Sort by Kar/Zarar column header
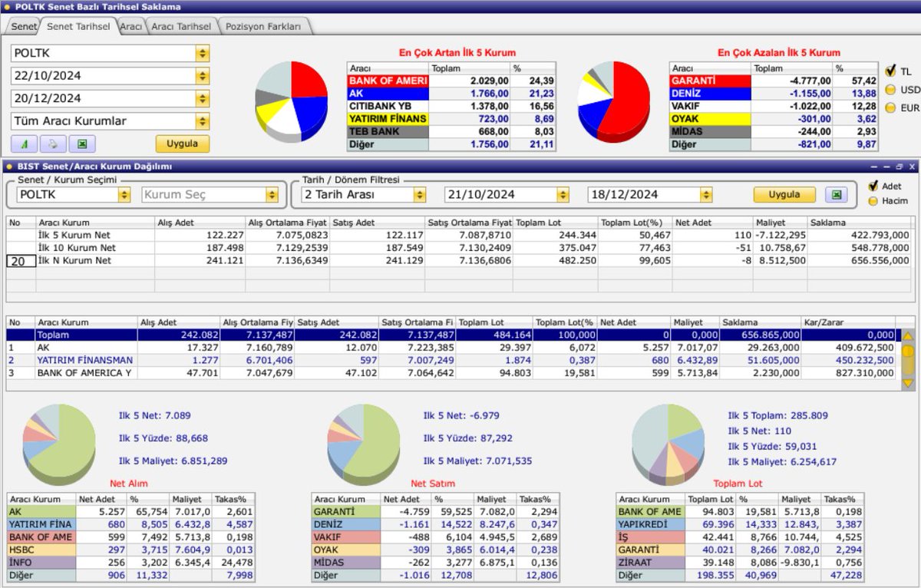This screenshot has height=588, width=921. (849, 322)
